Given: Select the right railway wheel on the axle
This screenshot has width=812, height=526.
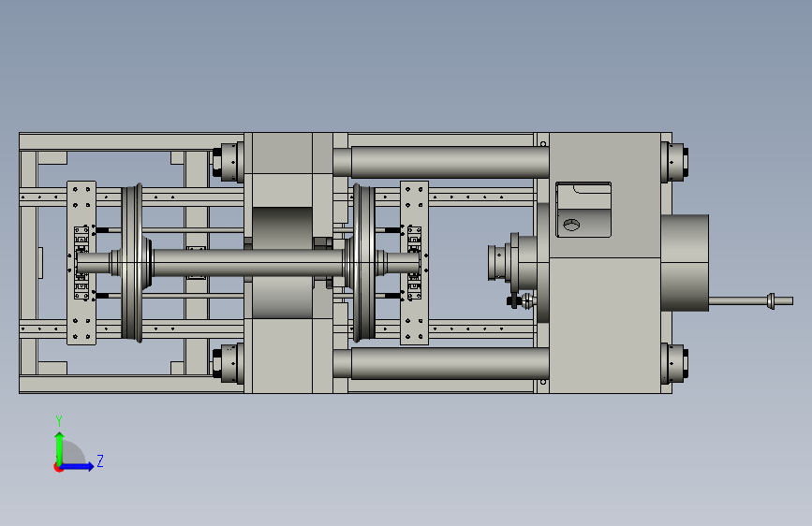Looking at the screenshot, I should (362, 262).
